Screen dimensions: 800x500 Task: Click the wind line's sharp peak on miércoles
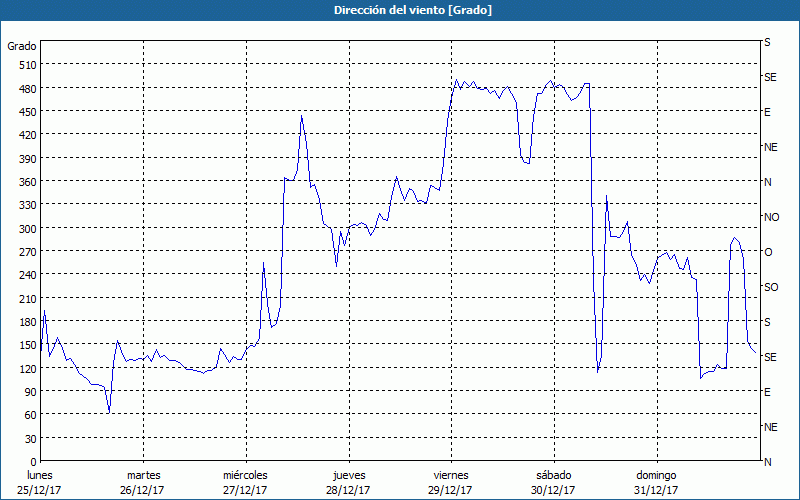click(301, 117)
